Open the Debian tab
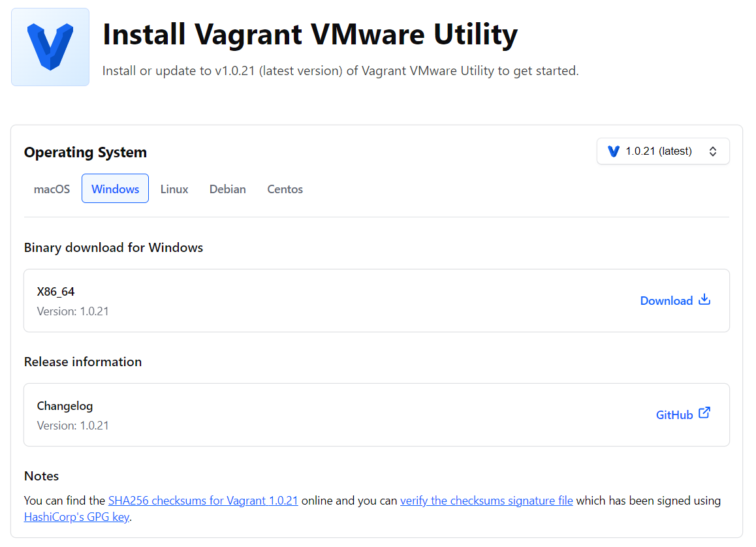 [228, 189]
